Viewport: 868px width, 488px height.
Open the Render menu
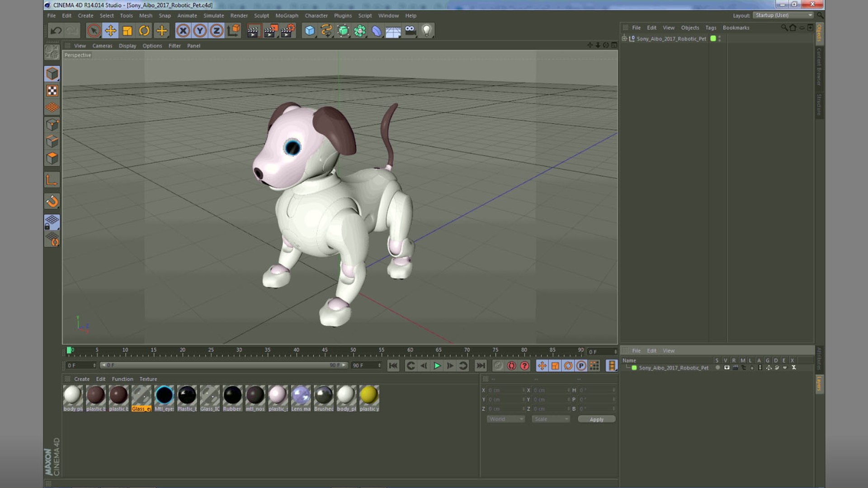pyautogui.click(x=239, y=15)
